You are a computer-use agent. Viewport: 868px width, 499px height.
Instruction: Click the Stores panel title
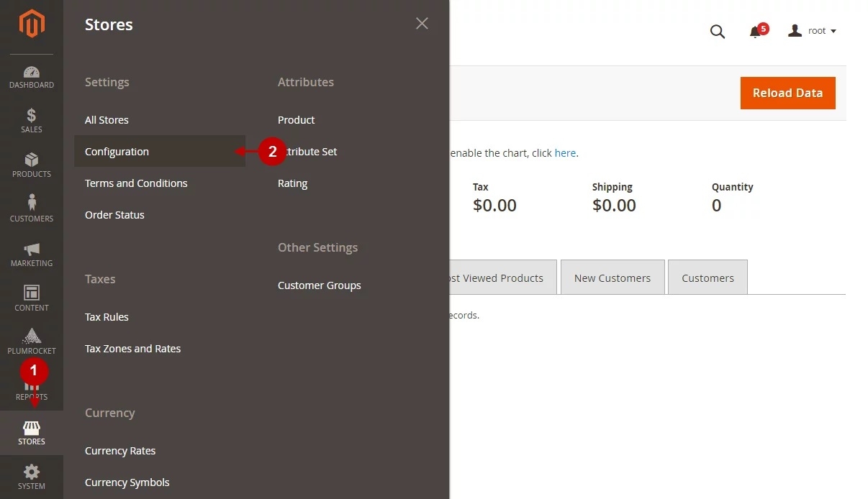click(x=109, y=24)
